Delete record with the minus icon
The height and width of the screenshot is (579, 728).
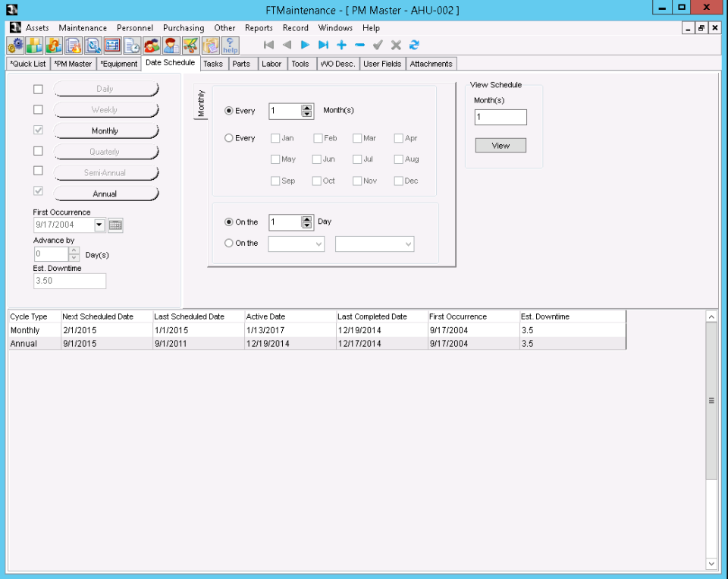[x=359, y=45]
